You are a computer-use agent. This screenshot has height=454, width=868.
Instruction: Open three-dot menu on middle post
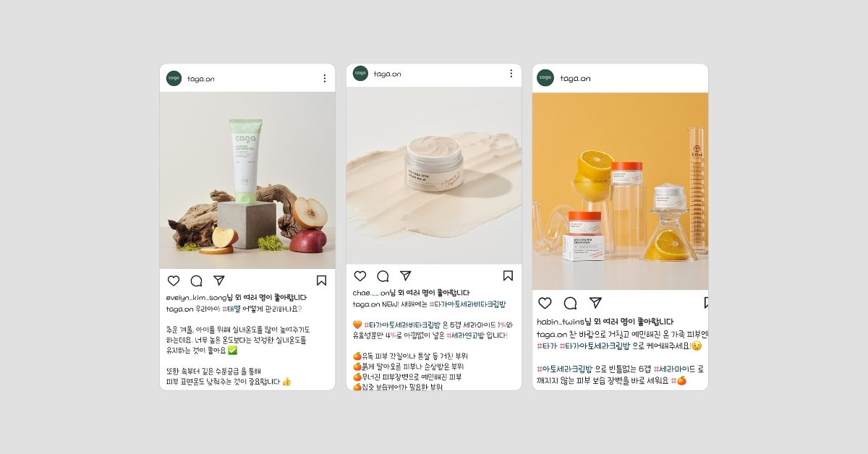click(511, 74)
